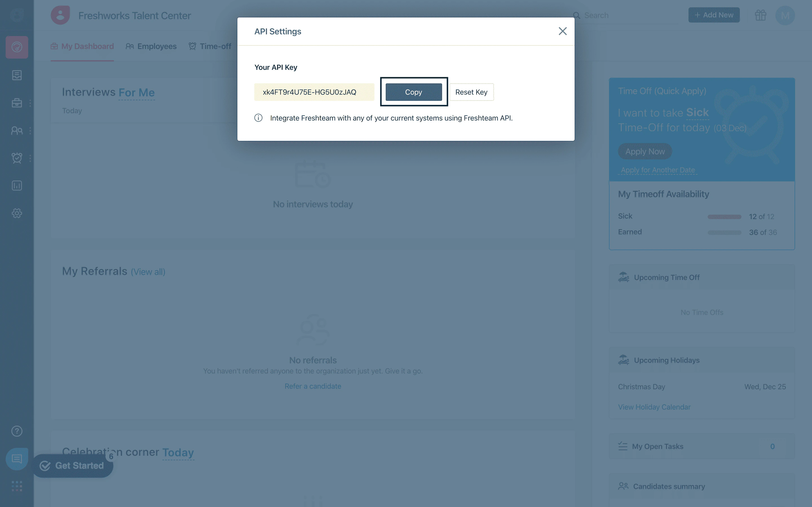Open the time-off alarm clock sidebar icon

coord(17,158)
